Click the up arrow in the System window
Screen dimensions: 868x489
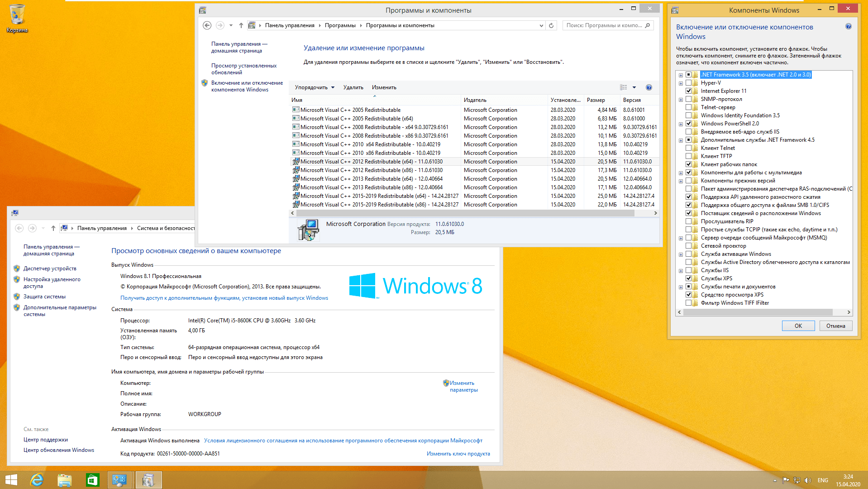pyautogui.click(x=53, y=228)
